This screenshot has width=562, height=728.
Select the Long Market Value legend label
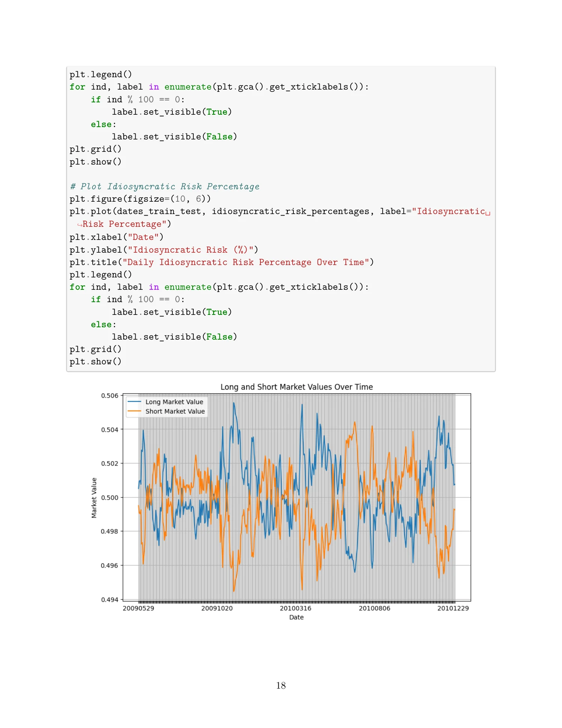[174, 402]
